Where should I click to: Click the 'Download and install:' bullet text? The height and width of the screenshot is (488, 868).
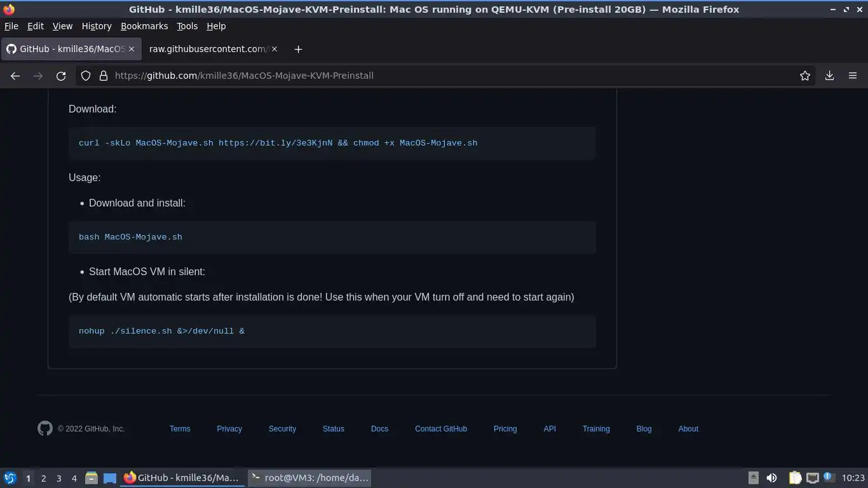pos(137,203)
